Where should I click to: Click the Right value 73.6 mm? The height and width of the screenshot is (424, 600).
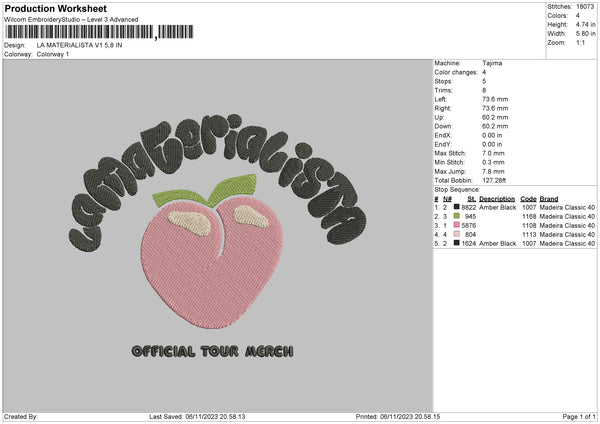click(495, 108)
